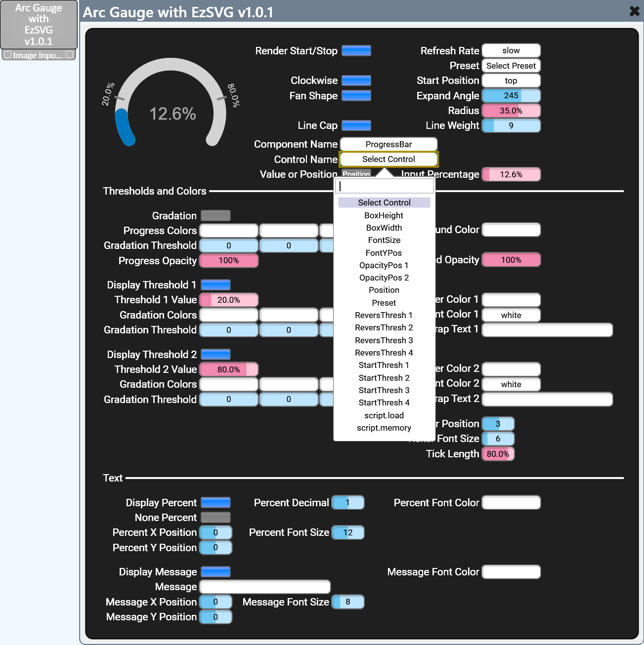Click the Message X Position slider
The image size is (644, 645).
pyautogui.click(x=215, y=602)
